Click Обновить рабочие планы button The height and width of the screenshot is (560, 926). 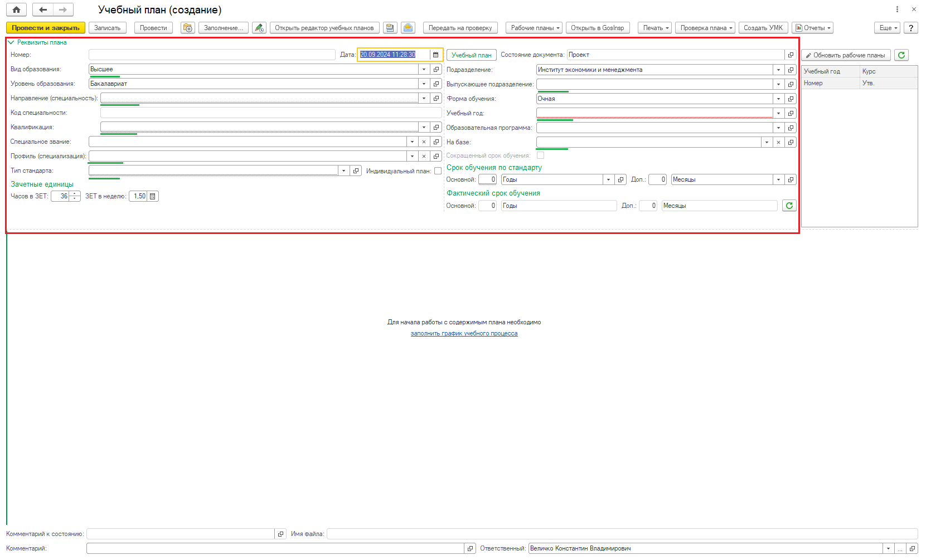pyautogui.click(x=846, y=55)
